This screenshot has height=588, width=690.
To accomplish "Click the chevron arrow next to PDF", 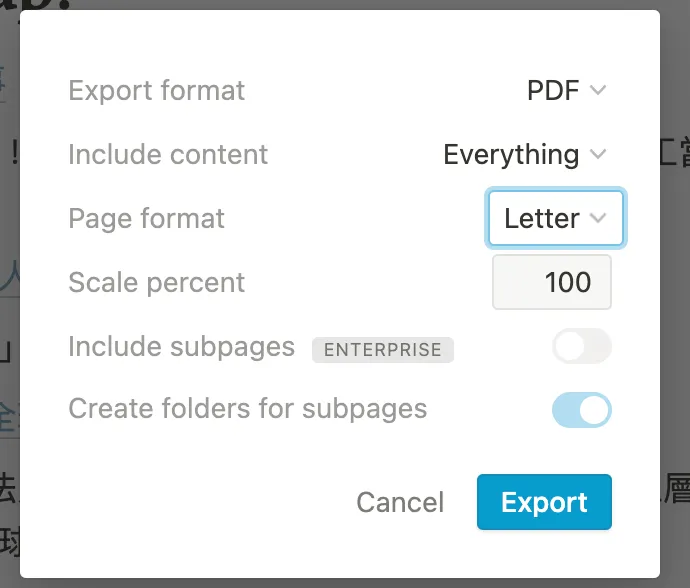I will click(598, 91).
